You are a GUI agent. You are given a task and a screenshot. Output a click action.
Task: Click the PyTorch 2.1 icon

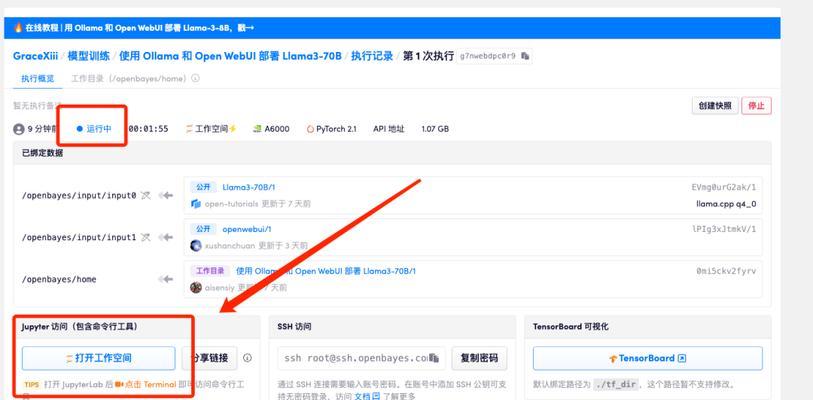point(310,129)
